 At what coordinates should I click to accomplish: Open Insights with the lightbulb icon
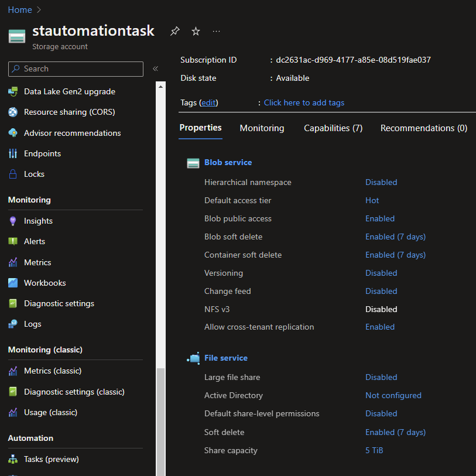coord(13,221)
